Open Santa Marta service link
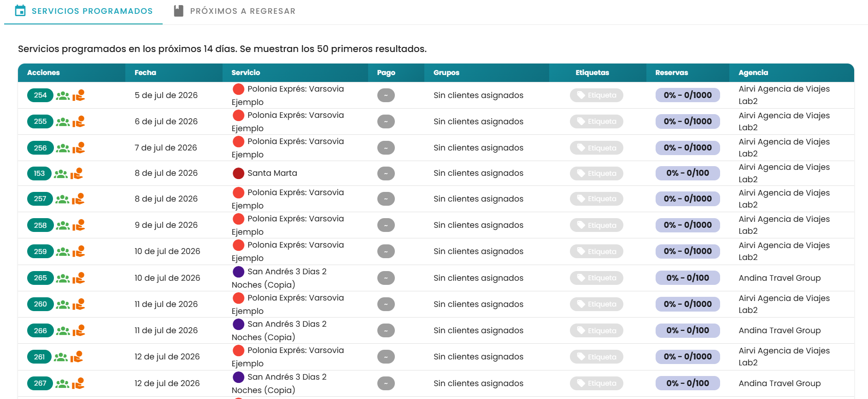Image resolution: width=868 pixels, height=399 pixels. [272, 173]
